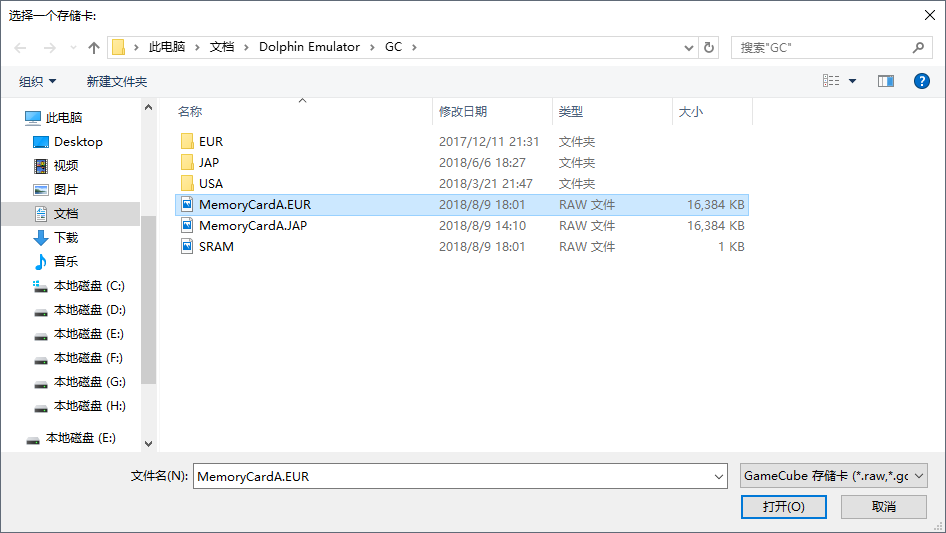
Task: Open the 文件名 dropdown arrow
Action: click(x=719, y=476)
